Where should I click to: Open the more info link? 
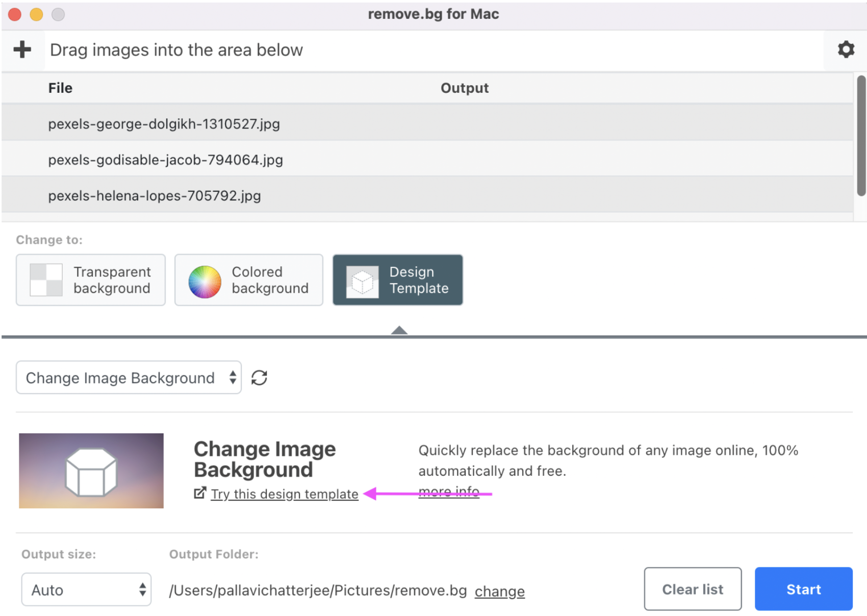449,492
